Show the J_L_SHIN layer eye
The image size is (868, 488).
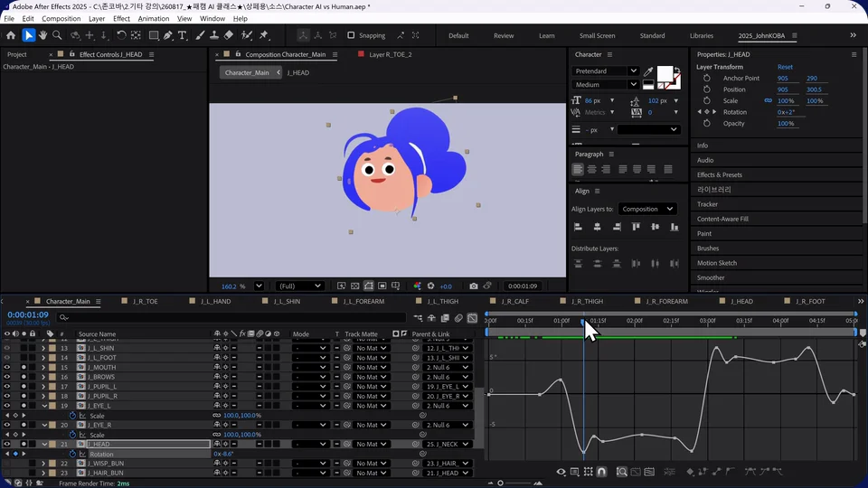click(6, 348)
